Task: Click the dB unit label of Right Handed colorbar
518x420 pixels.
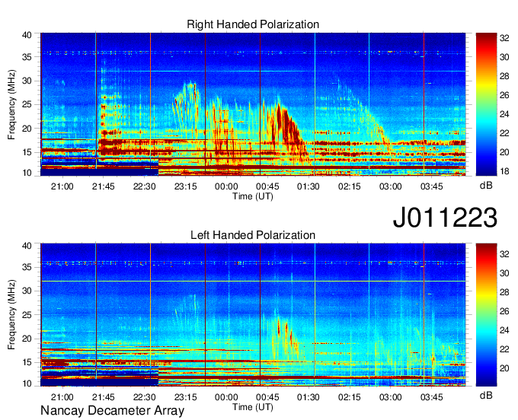Action: (x=486, y=186)
